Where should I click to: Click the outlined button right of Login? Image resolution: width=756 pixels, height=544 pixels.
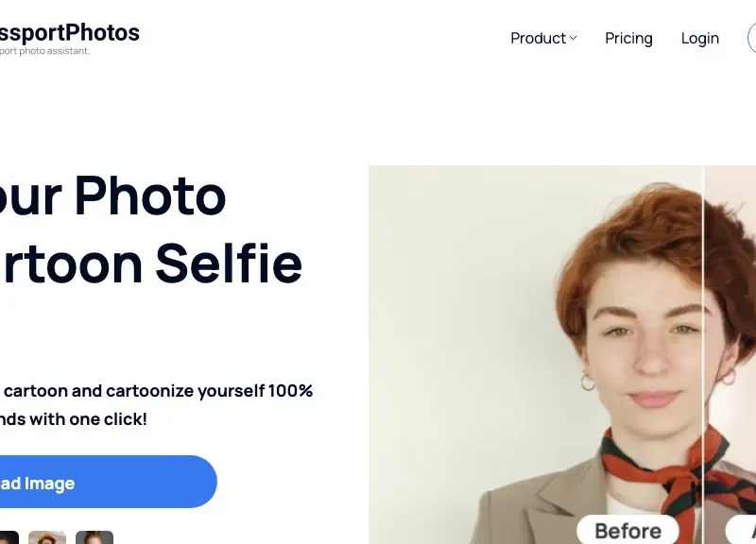click(751, 38)
